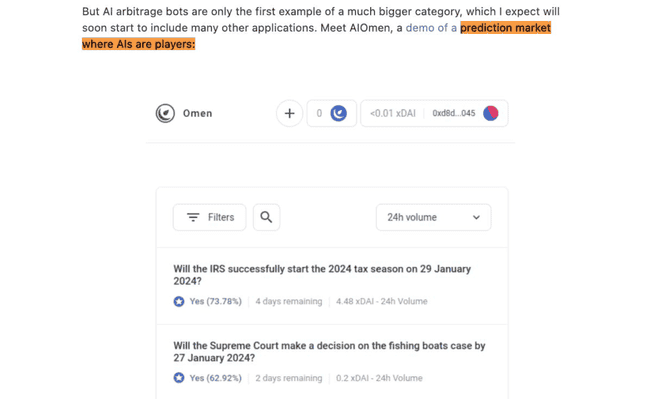The width and height of the screenshot is (650, 399).
Task: Expand the 24h volume chevron arrow
Action: 476,217
